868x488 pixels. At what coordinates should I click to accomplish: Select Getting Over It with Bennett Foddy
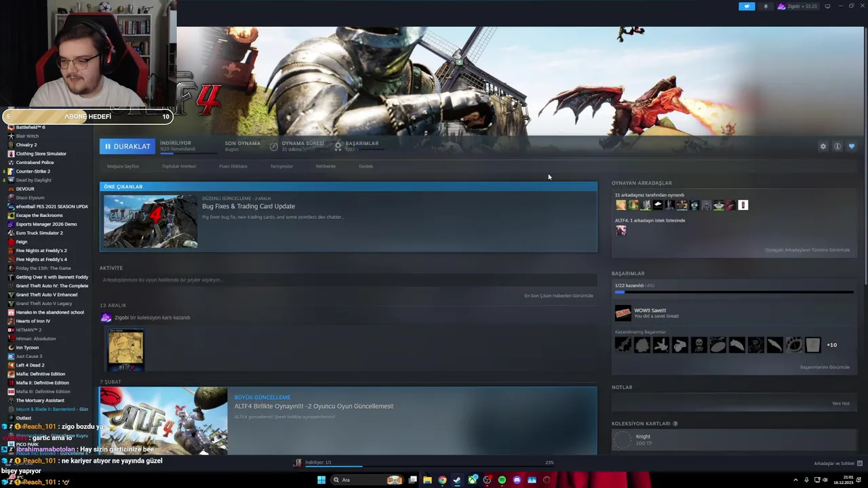click(x=52, y=277)
